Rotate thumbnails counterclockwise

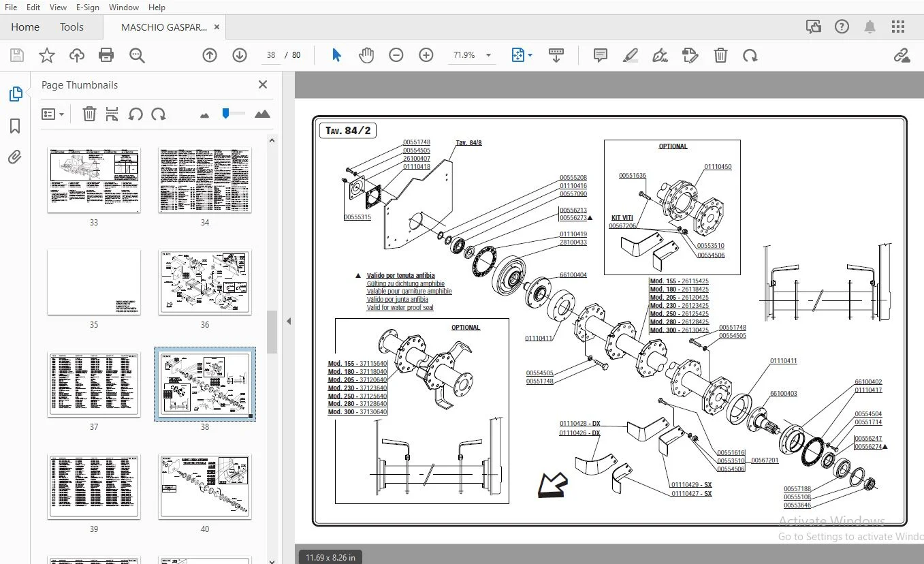[x=136, y=114]
